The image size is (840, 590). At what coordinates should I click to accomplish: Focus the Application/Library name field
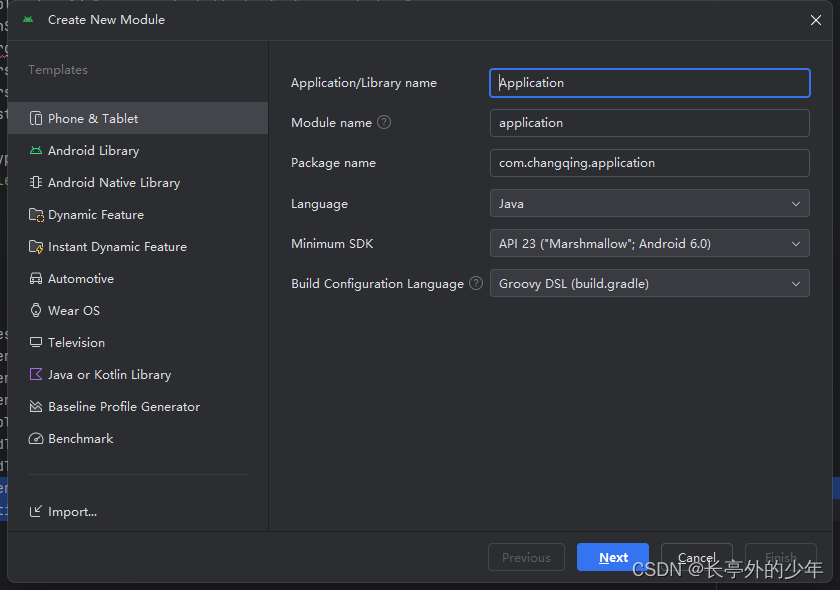(x=649, y=83)
